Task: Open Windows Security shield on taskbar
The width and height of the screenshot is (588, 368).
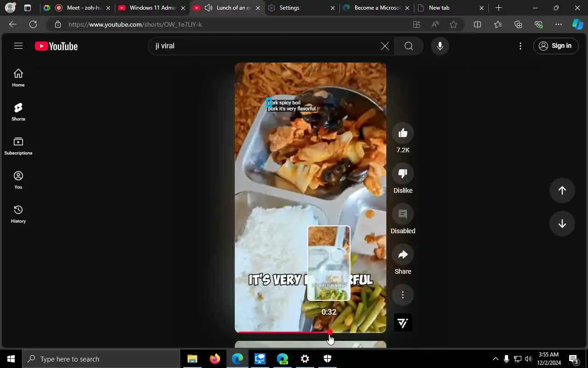Action: tap(328, 359)
